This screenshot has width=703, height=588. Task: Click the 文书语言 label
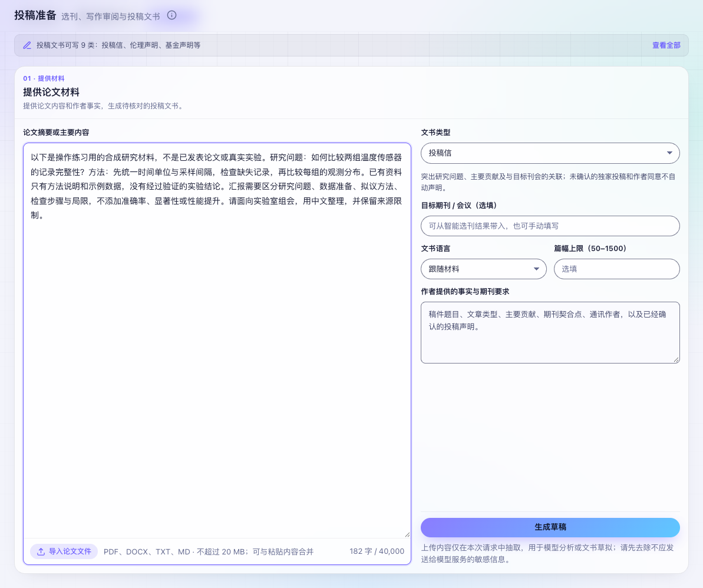[x=435, y=249]
